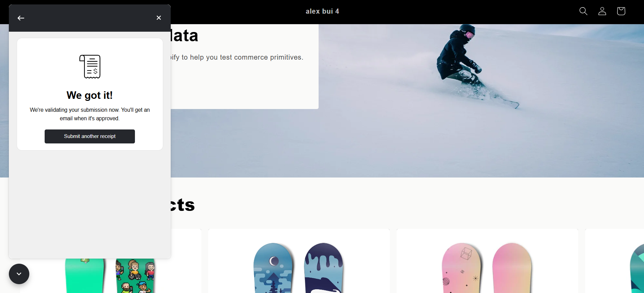Go to alex bui 4 store home
Viewport: 644px width, 293px height.
coord(322,11)
